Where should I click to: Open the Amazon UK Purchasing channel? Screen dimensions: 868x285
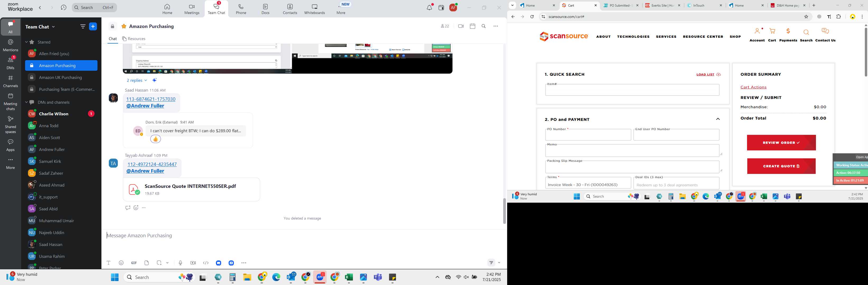click(x=61, y=77)
